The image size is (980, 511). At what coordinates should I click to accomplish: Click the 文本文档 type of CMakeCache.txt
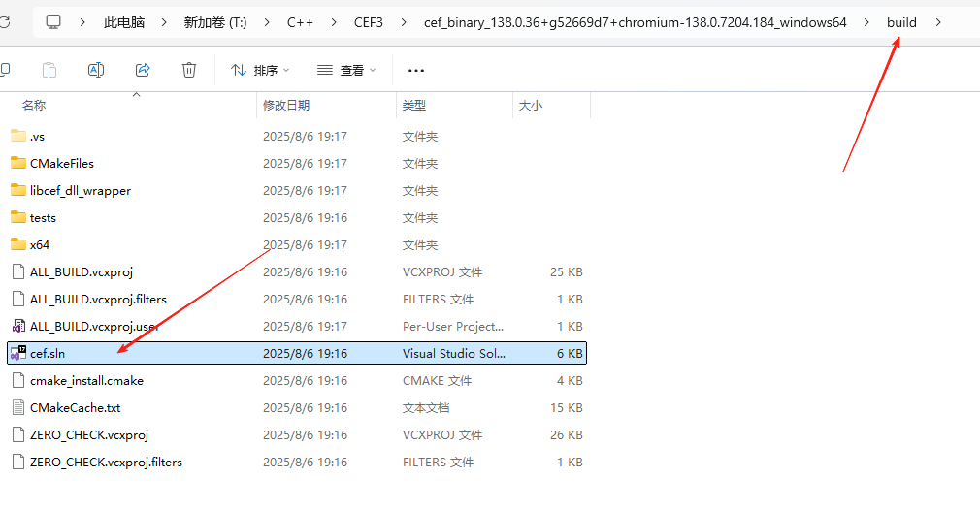click(426, 408)
